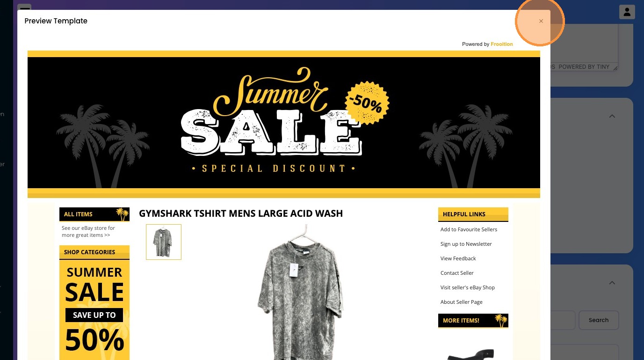Click the main grey t-shirt product image
The height and width of the screenshot is (360, 644).
coord(300,293)
